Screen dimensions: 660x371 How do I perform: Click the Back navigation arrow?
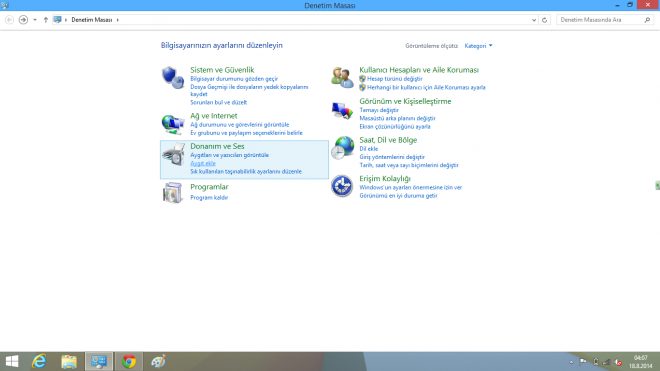coord(9,20)
